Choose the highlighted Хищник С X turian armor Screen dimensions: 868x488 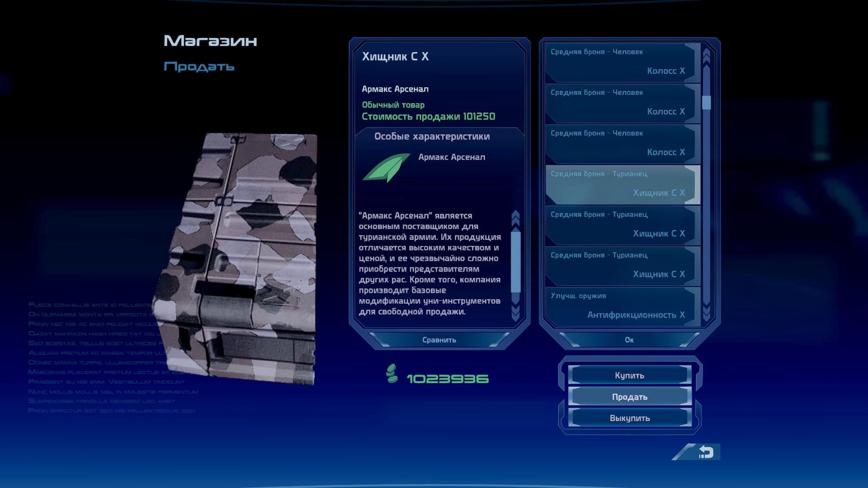click(622, 184)
